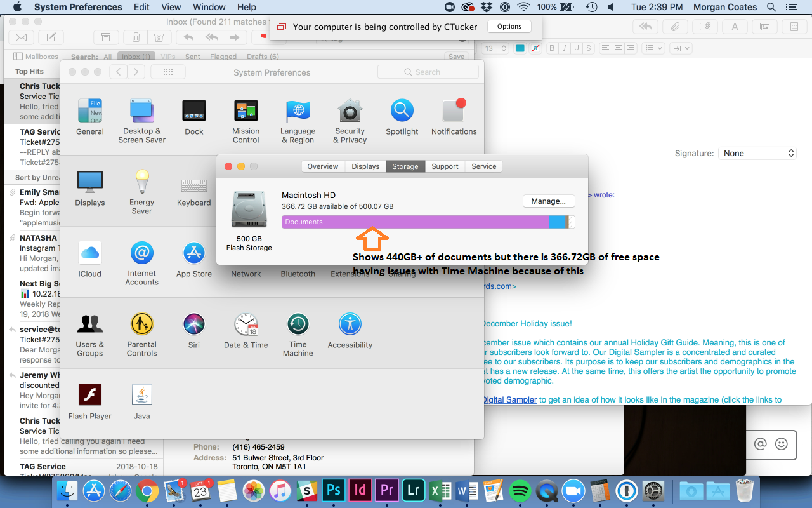
Task: Click the Digital Sampler link
Action: (509, 400)
